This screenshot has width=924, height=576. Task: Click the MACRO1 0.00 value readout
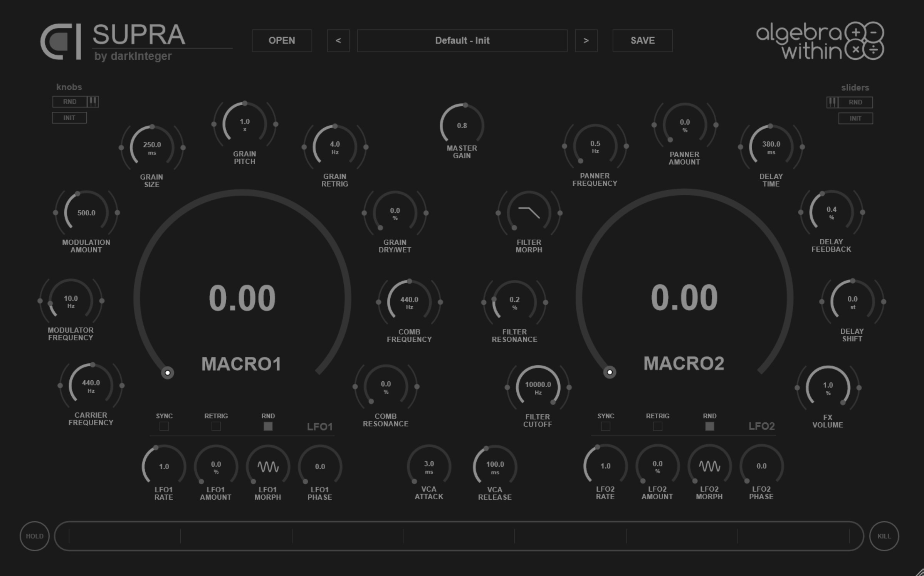pyautogui.click(x=242, y=298)
